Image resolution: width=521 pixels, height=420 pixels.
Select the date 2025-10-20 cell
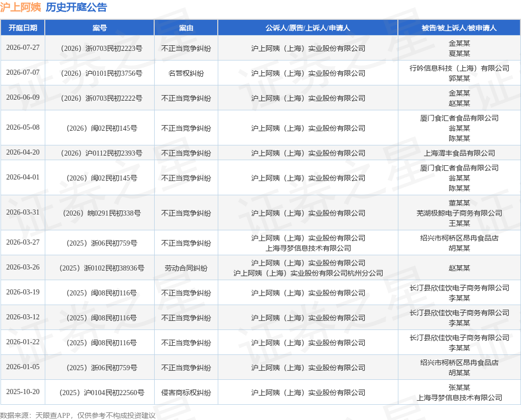[x=22, y=392]
